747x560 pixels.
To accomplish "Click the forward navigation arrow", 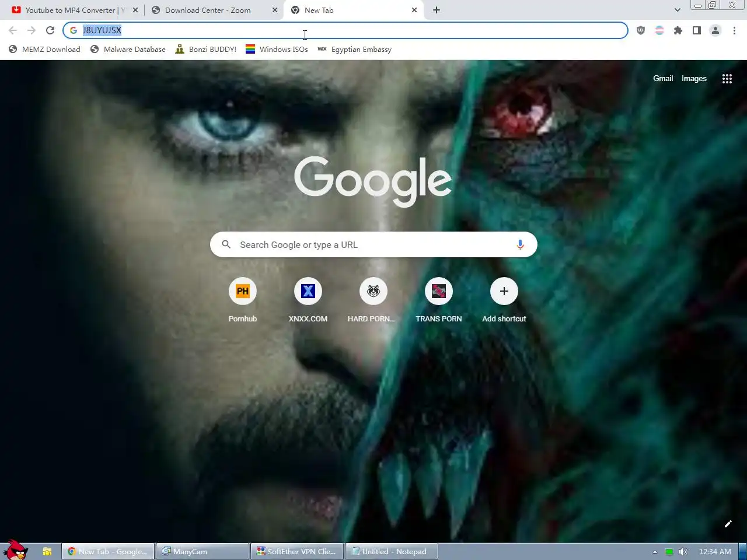I will pyautogui.click(x=32, y=30).
